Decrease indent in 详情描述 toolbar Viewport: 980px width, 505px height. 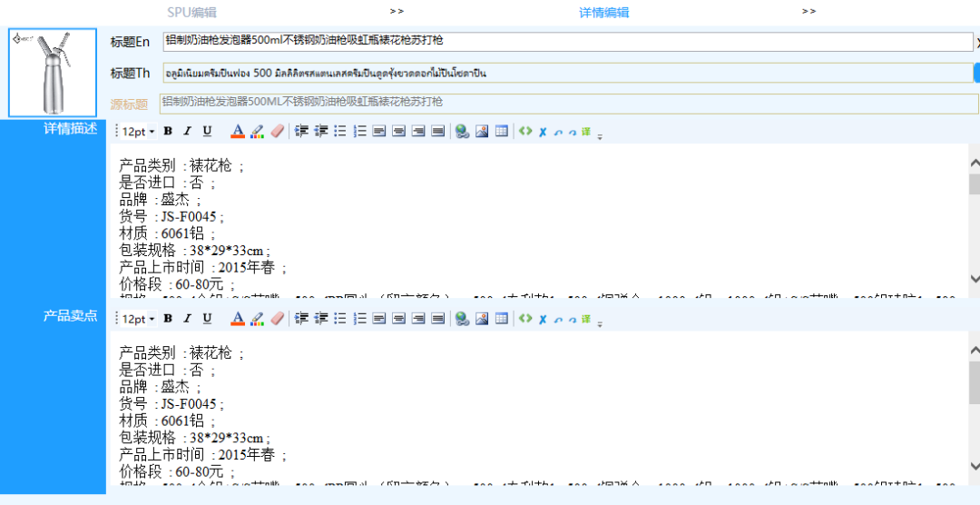click(x=321, y=131)
